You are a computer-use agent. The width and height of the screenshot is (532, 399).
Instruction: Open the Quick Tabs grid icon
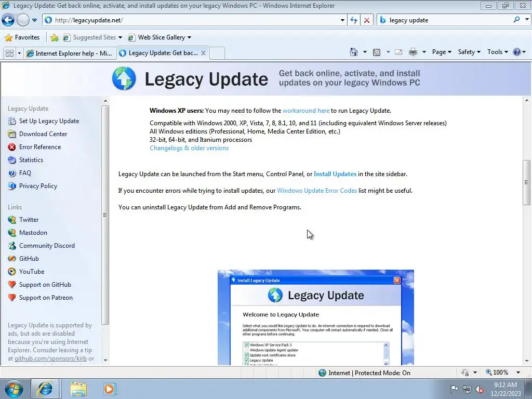click(x=9, y=54)
